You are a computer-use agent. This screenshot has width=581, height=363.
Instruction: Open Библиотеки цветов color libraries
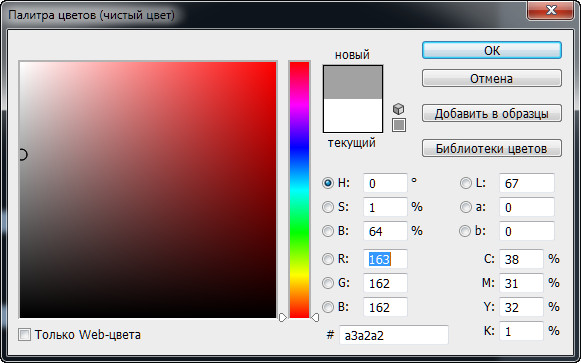pyautogui.click(x=492, y=149)
